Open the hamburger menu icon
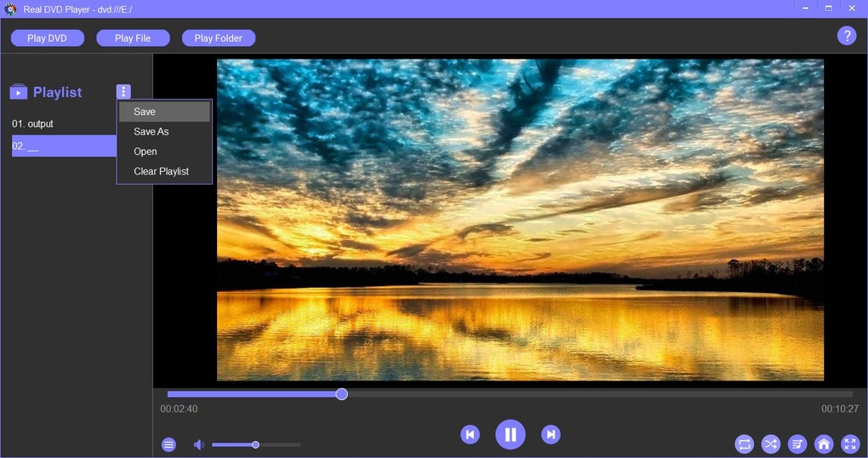The image size is (868, 458). click(x=168, y=444)
